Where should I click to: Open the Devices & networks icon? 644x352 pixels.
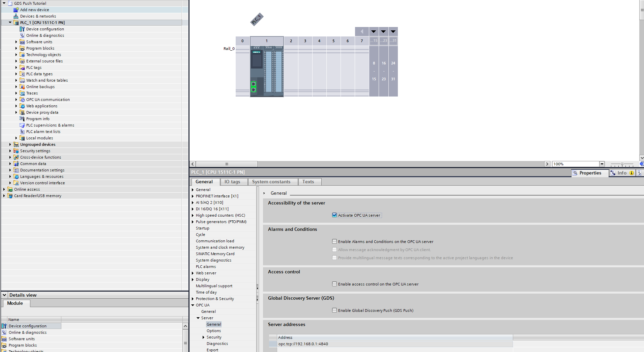pyautogui.click(x=16, y=16)
